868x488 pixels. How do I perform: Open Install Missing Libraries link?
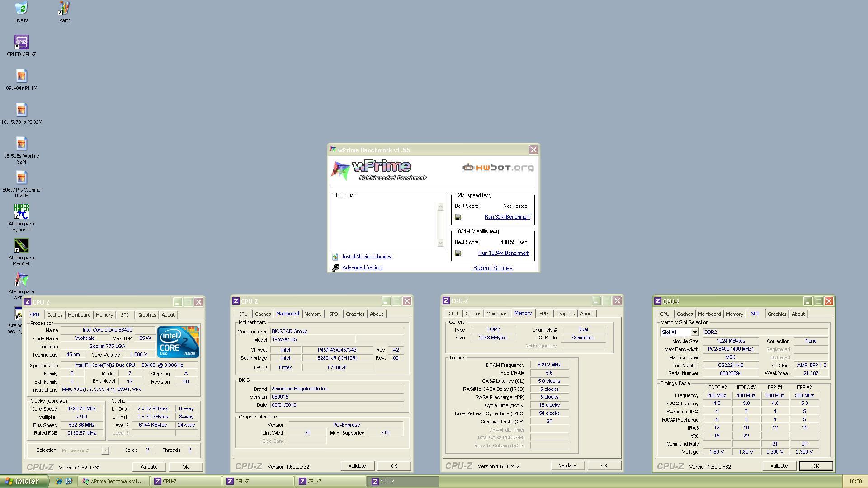(x=367, y=257)
